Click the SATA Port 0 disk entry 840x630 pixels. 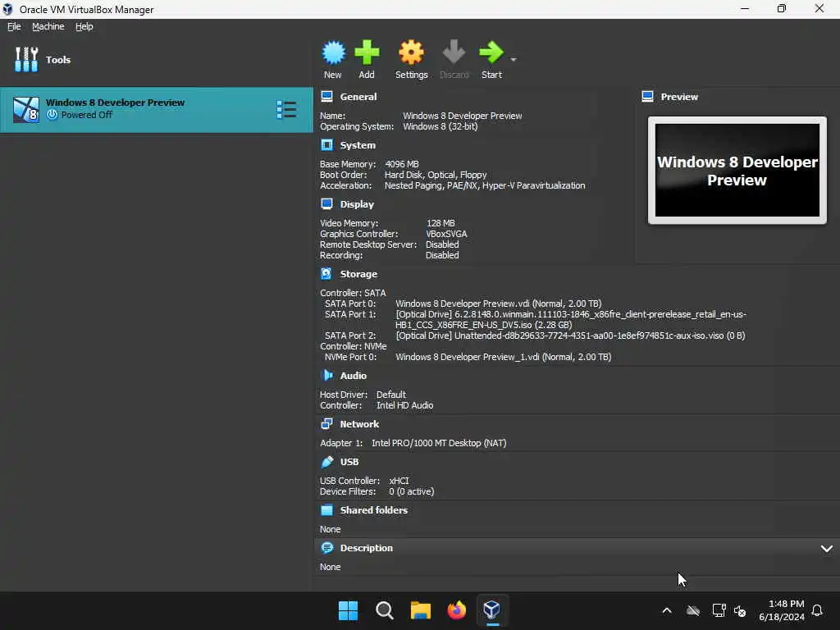point(498,304)
